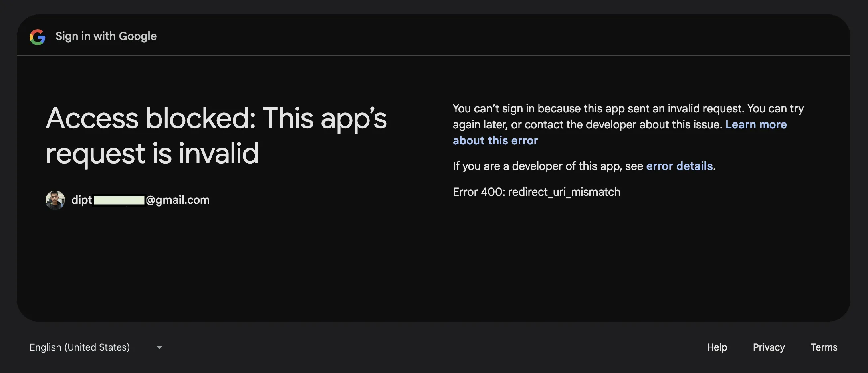Screen dimensions: 868x373
Task: Click the redacted block in the email address
Action: (119, 200)
